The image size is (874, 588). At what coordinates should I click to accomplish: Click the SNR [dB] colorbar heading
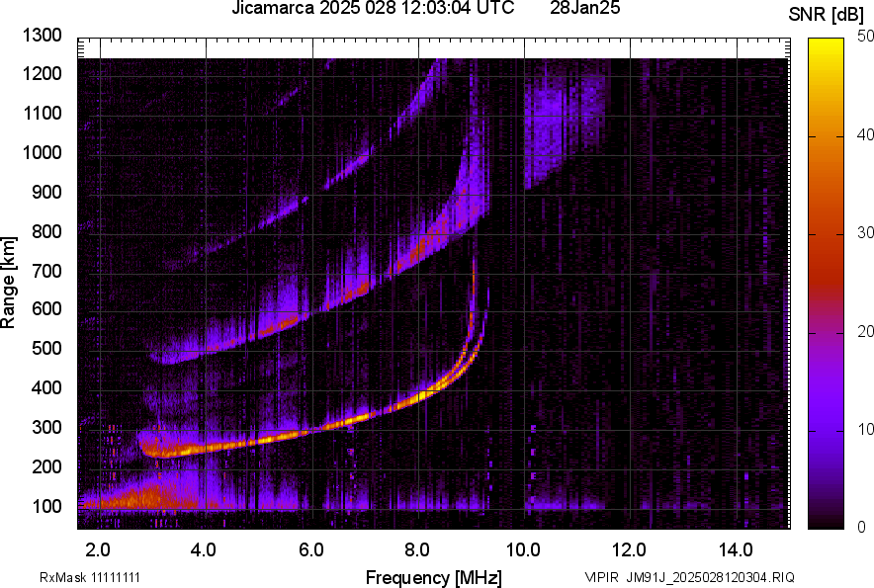[827, 14]
